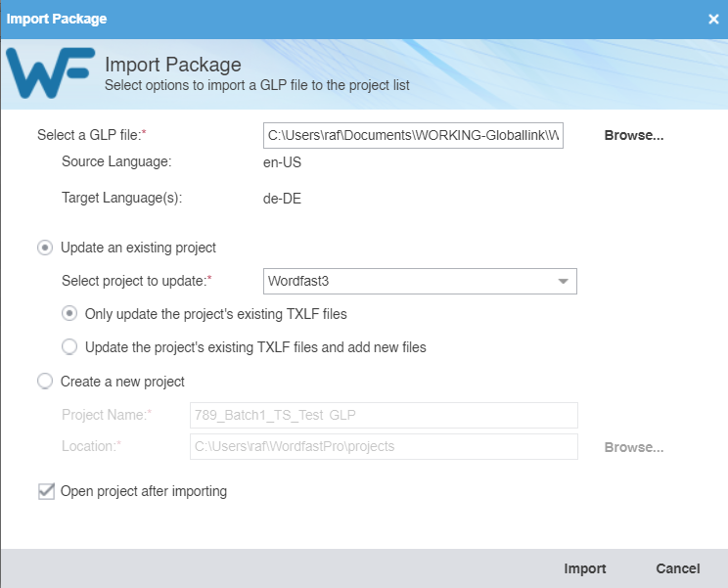
Task: Cancel the package import
Action: pos(677,568)
